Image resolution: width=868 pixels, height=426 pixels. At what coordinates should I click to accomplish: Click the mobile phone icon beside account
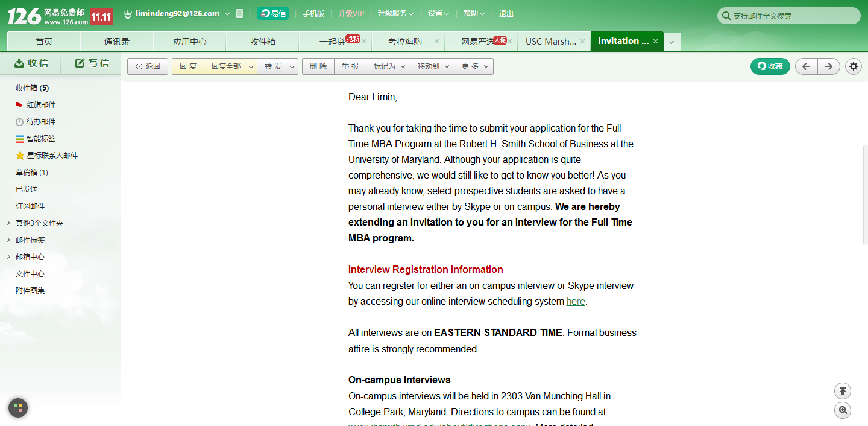[x=239, y=13]
